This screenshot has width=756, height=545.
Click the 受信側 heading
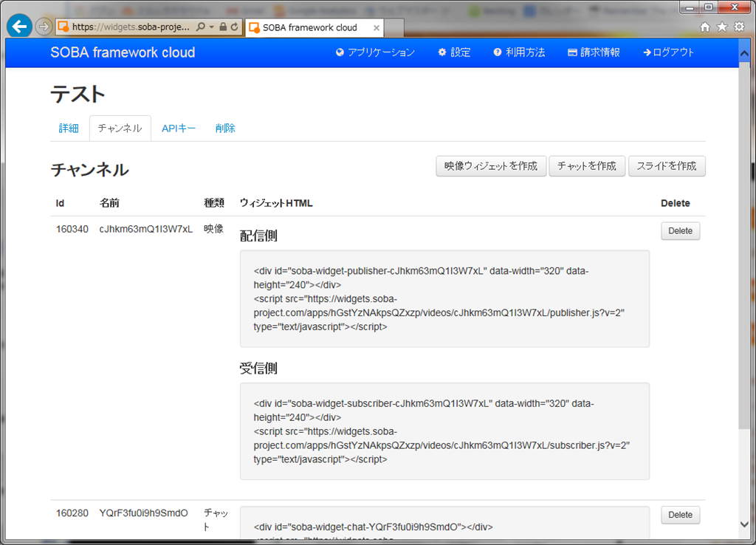tap(258, 369)
